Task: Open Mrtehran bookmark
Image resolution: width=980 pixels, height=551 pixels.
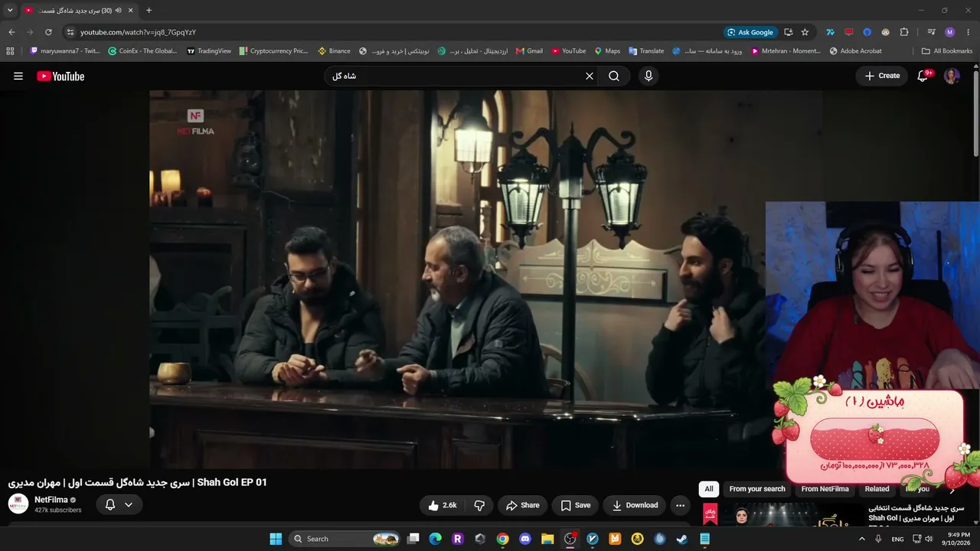Action: pyautogui.click(x=786, y=51)
